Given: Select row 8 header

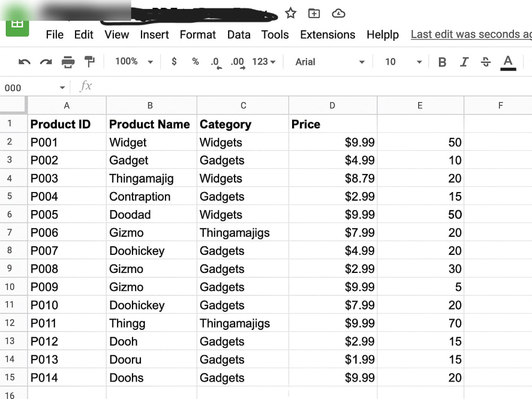Looking at the screenshot, I should (x=13, y=251).
